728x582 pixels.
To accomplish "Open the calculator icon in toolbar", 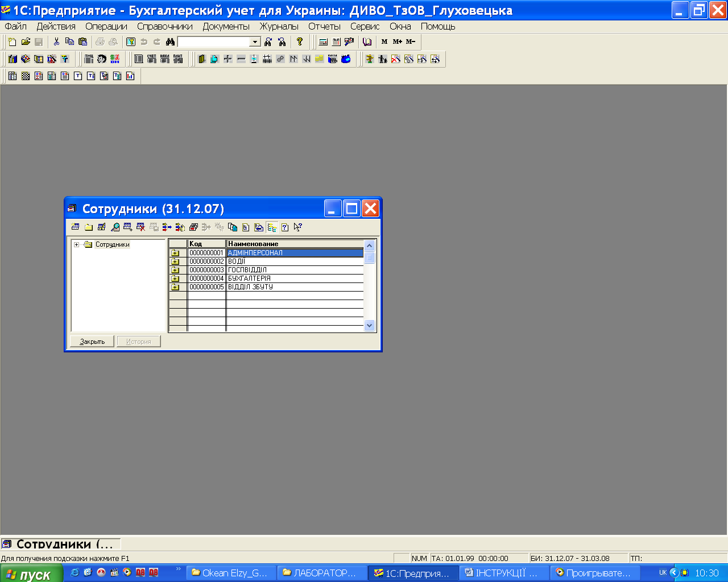I will (x=323, y=41).
